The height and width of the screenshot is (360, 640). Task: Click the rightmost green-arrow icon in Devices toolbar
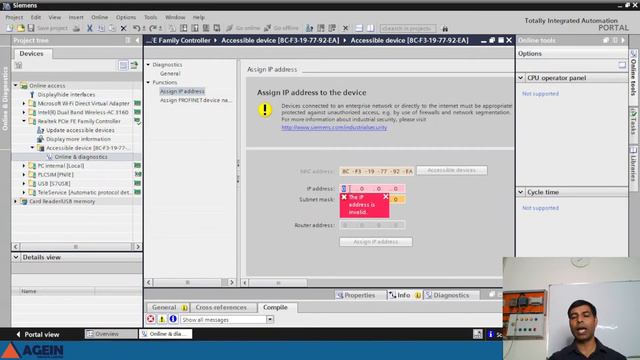(134, 65)
